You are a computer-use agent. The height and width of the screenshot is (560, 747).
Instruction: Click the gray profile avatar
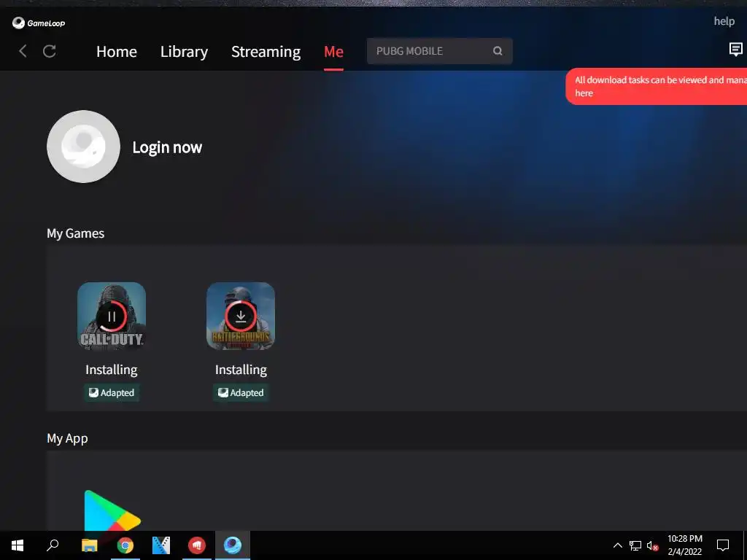(83, 147)
